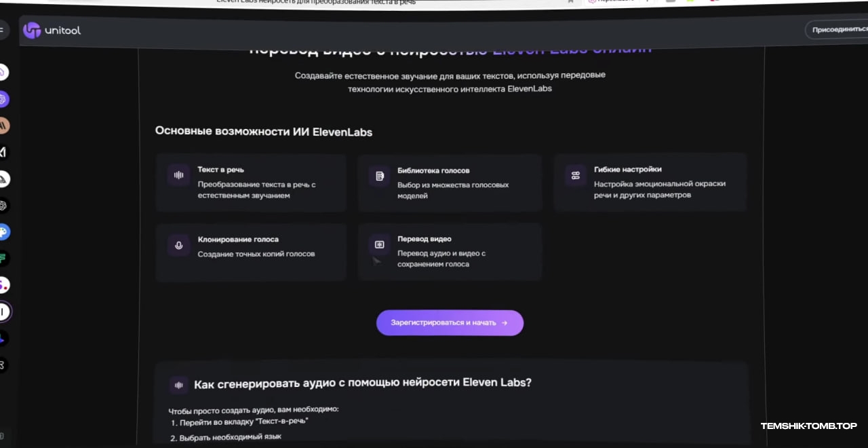
Task: Click the Гибкие настройки sliders icon
Action: click(x=576, y=175)
